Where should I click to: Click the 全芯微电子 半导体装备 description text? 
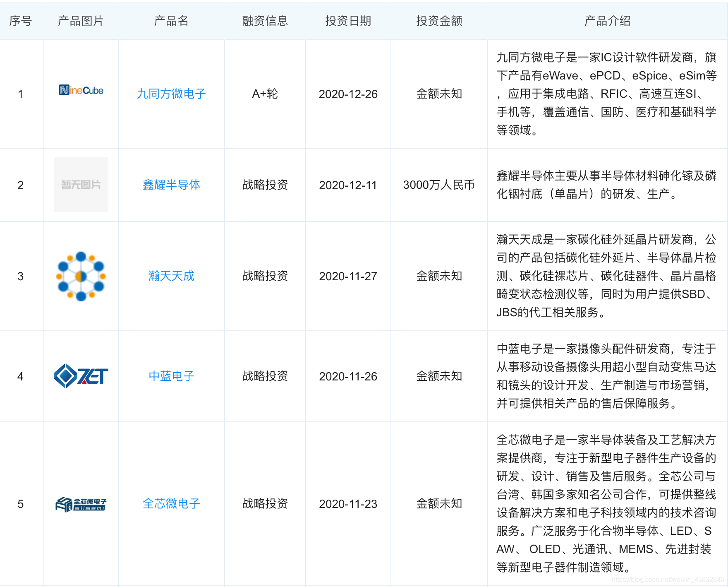[x=606, y=504]
